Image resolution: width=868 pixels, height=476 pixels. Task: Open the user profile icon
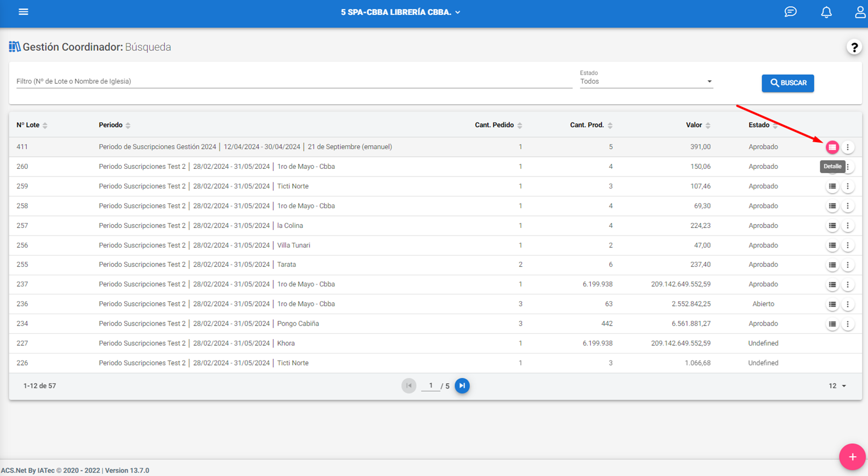click(860, 12)
